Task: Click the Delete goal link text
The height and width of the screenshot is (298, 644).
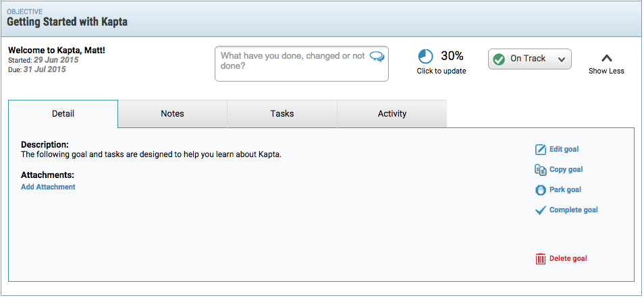Action: tap(568, 259)
